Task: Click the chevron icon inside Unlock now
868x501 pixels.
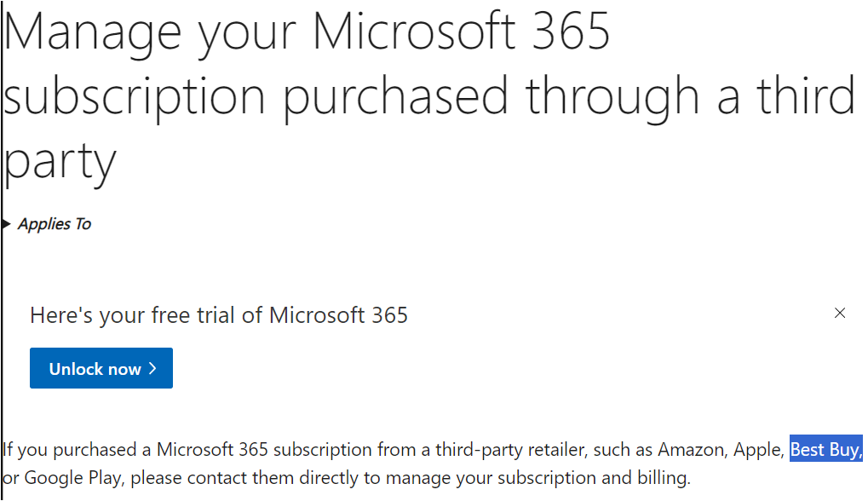Action: pyautogui.click(x=150, y=367)
